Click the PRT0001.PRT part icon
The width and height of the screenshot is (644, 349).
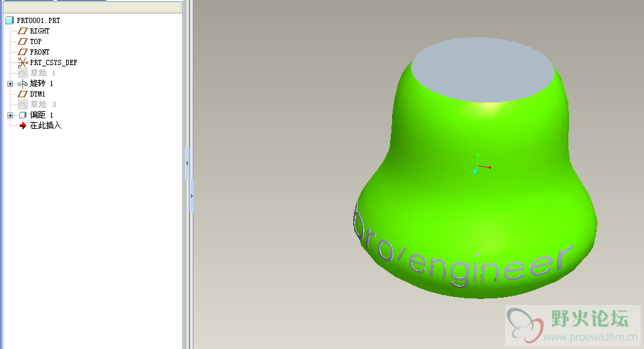pyautogui.click(x=9, y=20)
